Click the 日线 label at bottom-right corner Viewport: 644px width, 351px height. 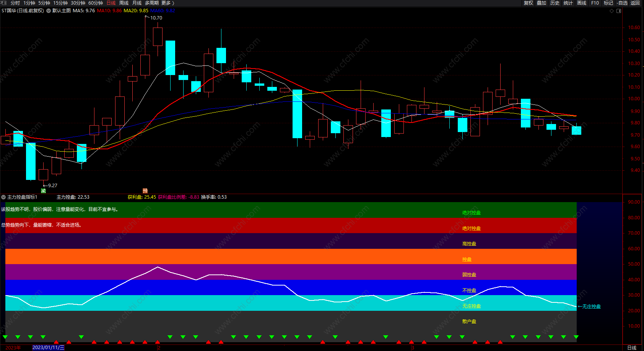click(632, 348)
